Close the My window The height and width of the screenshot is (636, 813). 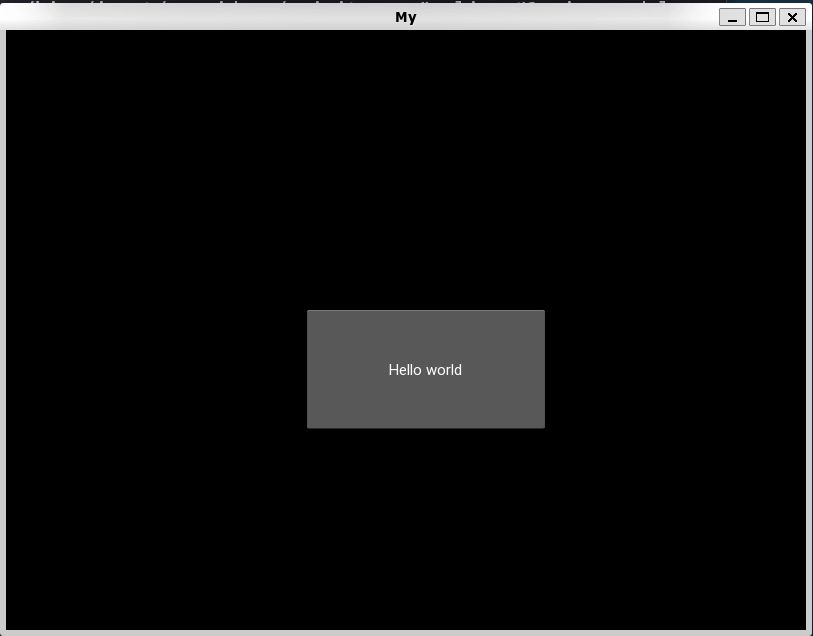click(x=792, y=18)
